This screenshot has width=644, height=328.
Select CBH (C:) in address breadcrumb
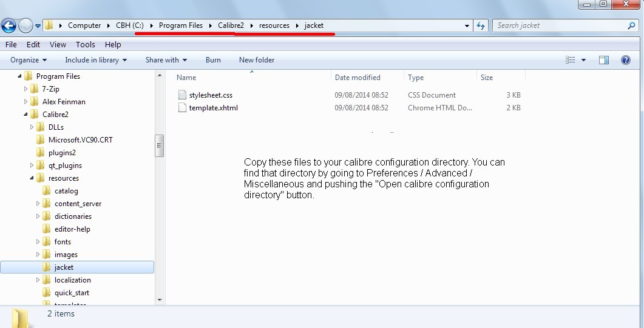[130, 25]
